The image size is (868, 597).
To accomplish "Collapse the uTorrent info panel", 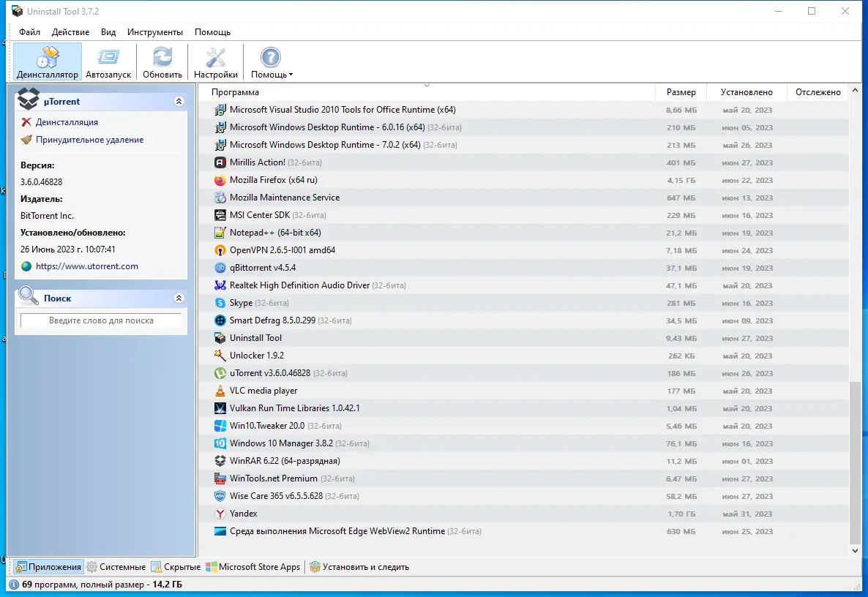I will [179, 101].
